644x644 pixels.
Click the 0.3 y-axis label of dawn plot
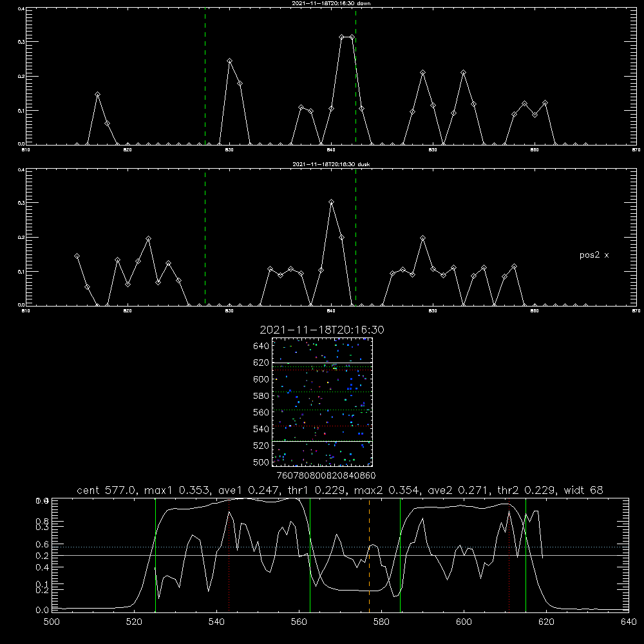coord(21,42)
